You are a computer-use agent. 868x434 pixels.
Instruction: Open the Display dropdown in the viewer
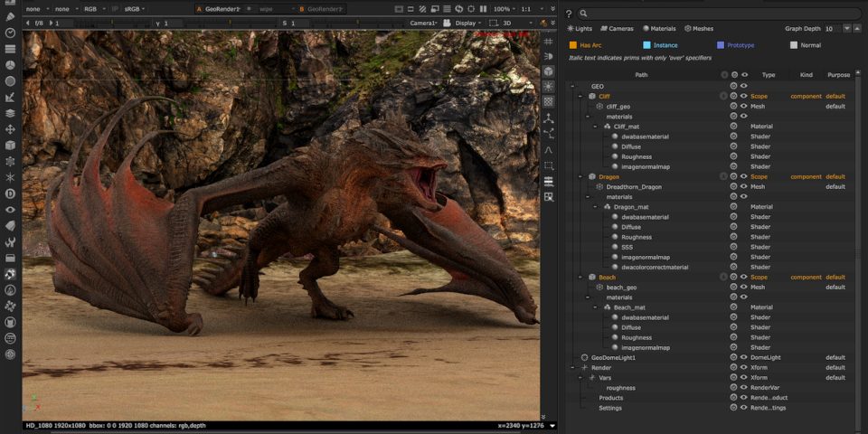[467, 24]
